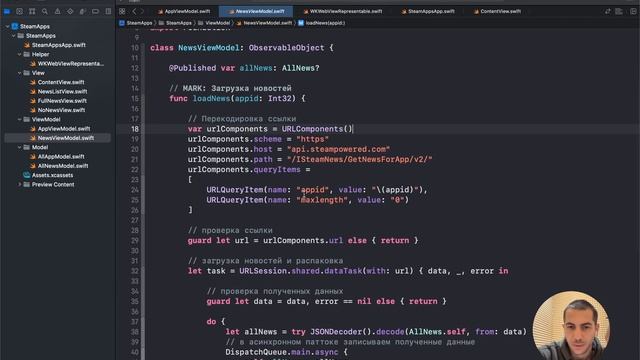Screen dimensions: 640x360
Task: Open the Issue navigator warning icon
Action: tap(57, 11)
